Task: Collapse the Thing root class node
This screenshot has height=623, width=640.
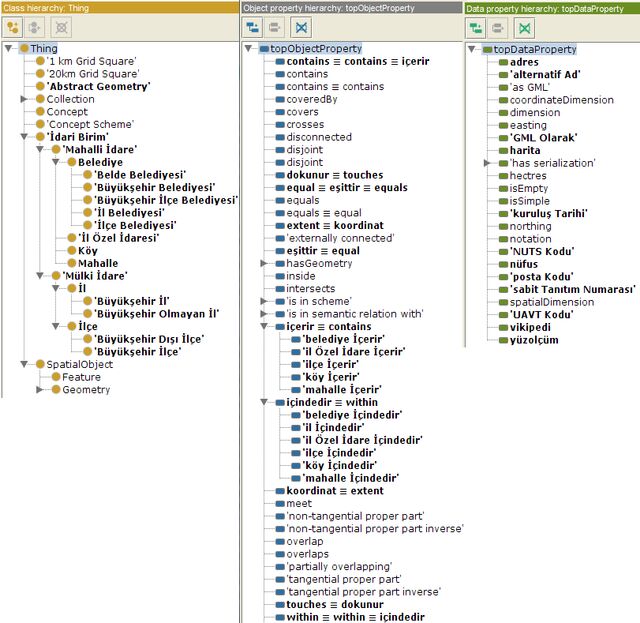Action: pyautogui.click(x=9, y=48)
